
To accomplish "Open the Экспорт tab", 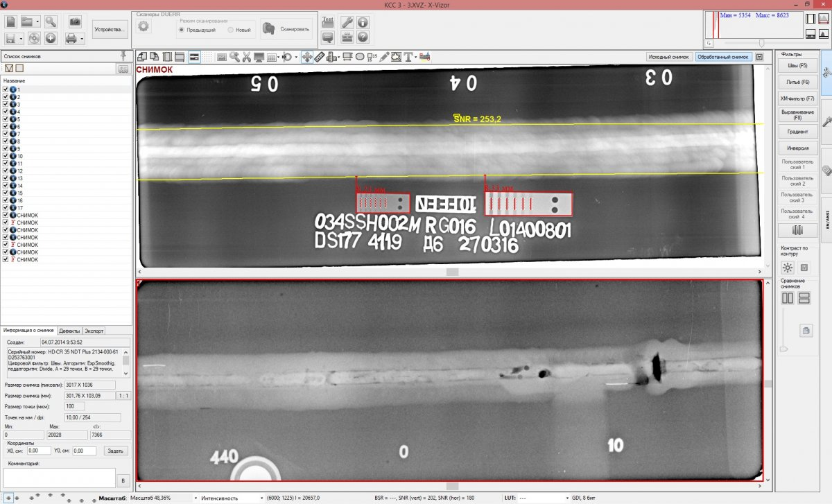I will tap(94, 331).
